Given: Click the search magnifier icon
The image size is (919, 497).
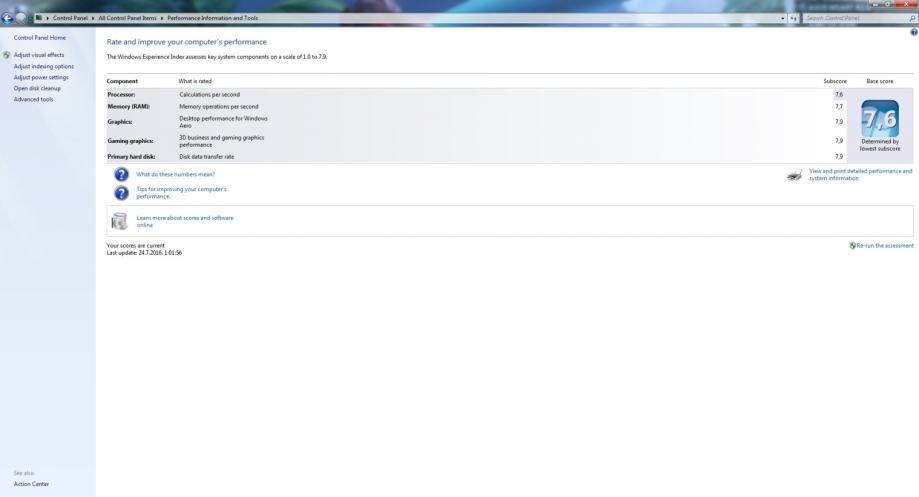Looking at the screenshot, I should click(912, 18).
